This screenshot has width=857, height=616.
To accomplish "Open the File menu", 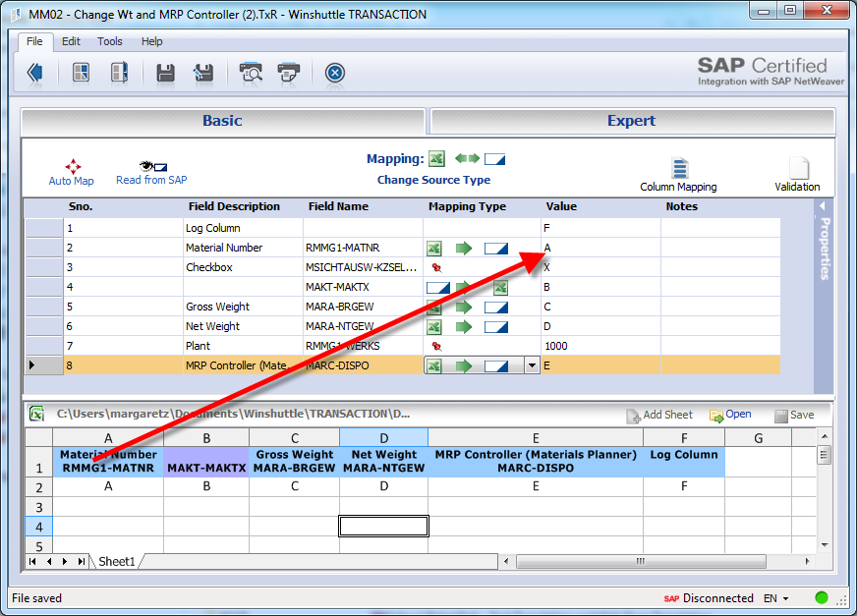I will [x=34, y=41].
